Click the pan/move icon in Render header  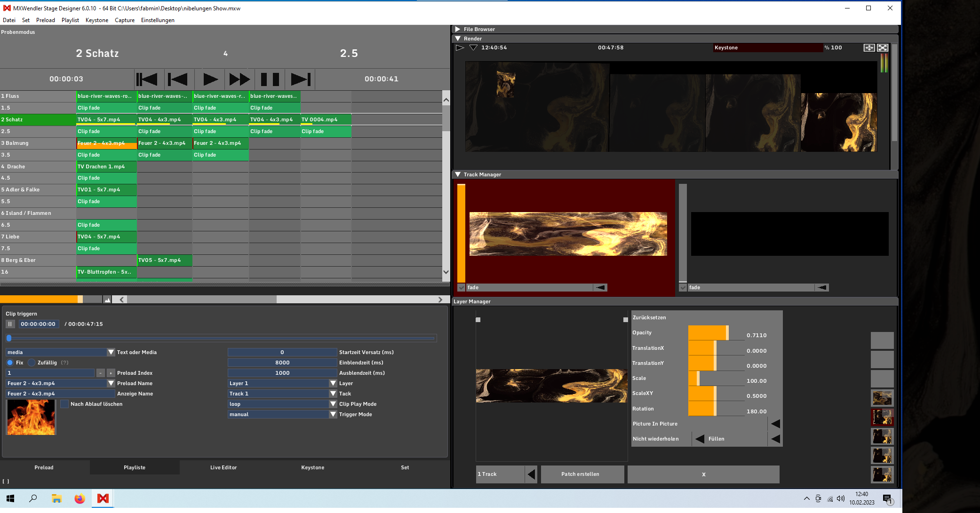pos(868,47)
